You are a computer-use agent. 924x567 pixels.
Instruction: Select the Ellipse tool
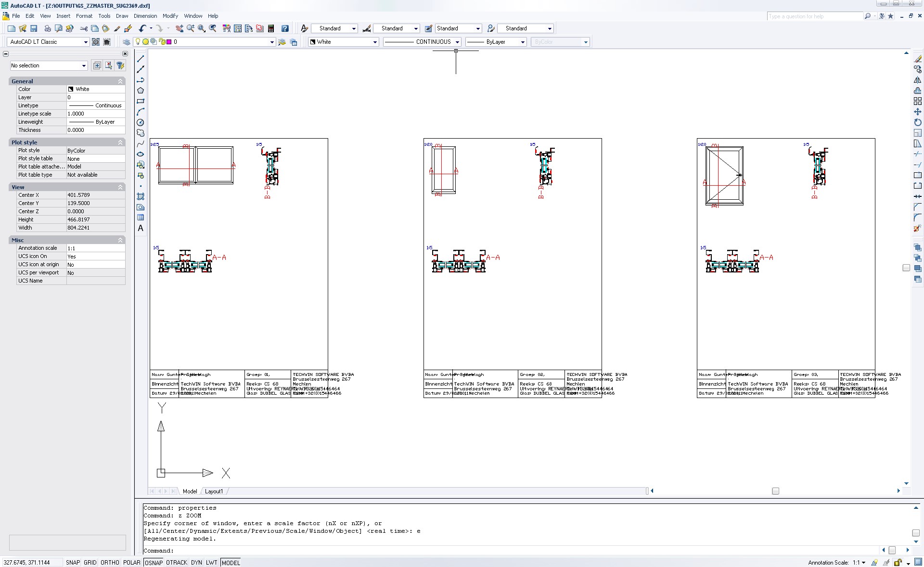141,154
